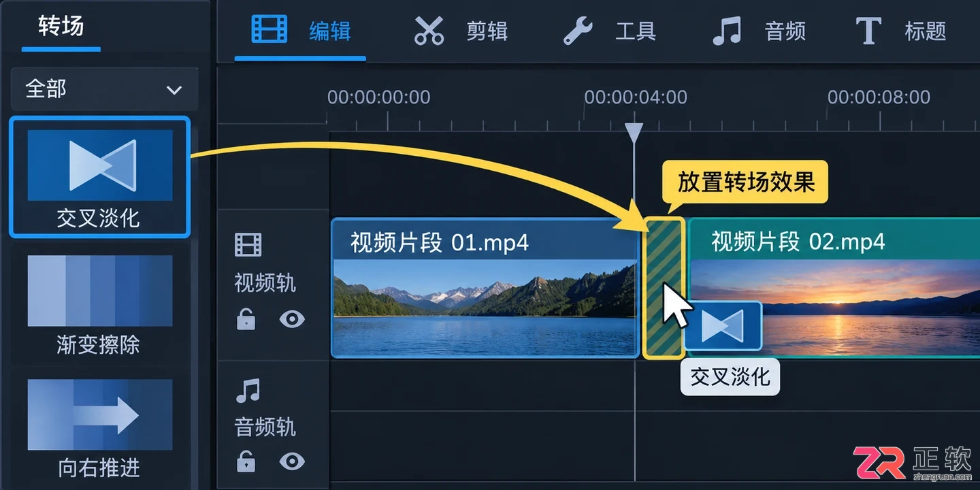Click the 视频轨 track label
This screenshot has width=980, height=490.
[x=265, y=282]
